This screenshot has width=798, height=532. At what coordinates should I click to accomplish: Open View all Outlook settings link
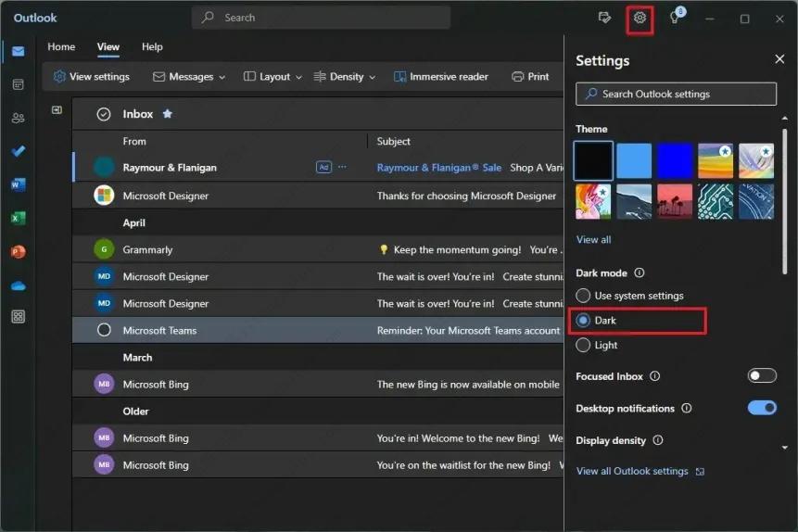coord(640,471)
